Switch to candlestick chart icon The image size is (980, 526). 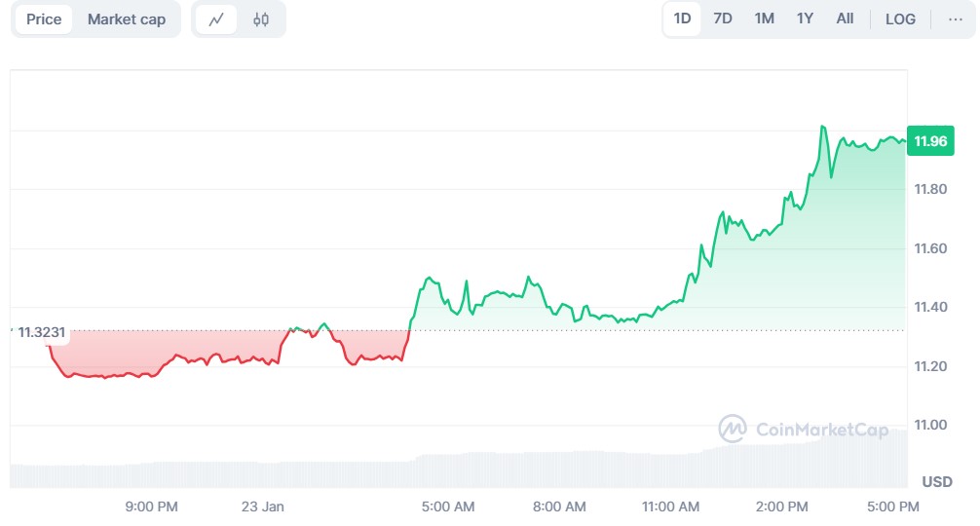click(261, 19)
